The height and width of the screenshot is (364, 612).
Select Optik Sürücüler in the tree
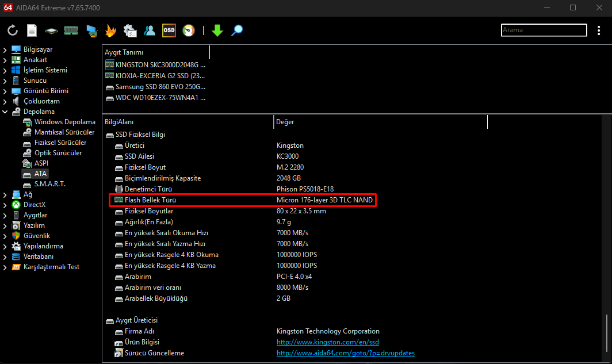tap(58, 153)
